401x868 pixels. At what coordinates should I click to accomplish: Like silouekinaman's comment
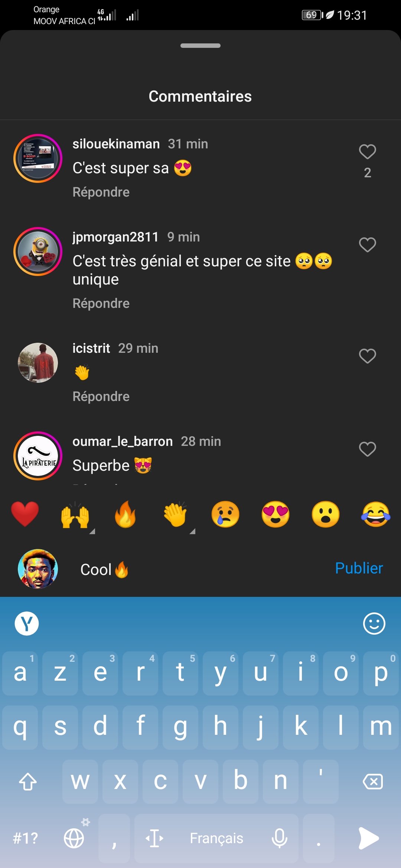coord(368,152)
